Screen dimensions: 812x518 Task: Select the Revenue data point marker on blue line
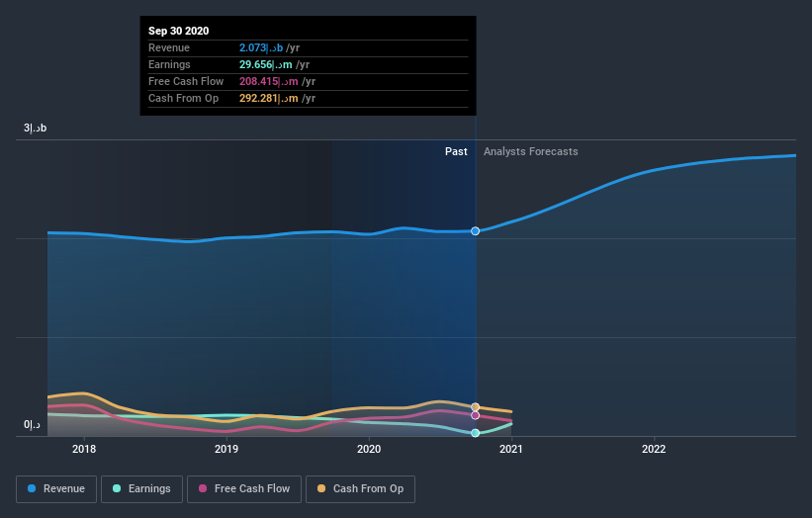(475, 230)
